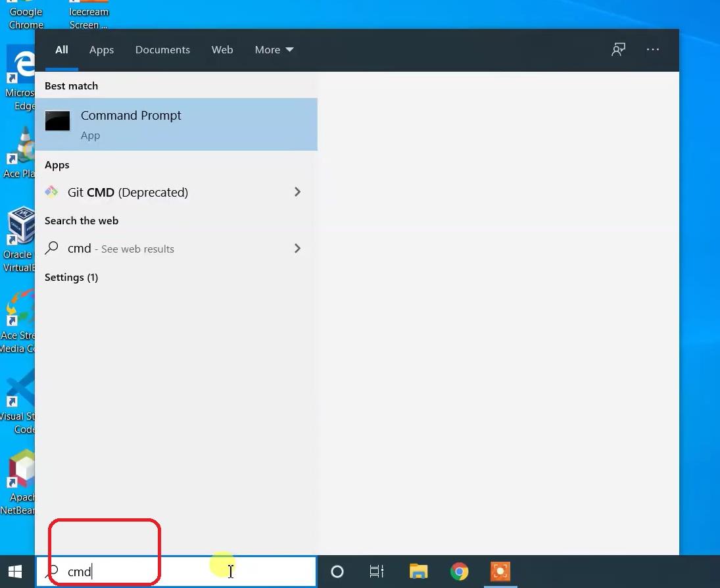
Task: Select the Ace Player desktop shortcut
Action: tap(19, 153)
